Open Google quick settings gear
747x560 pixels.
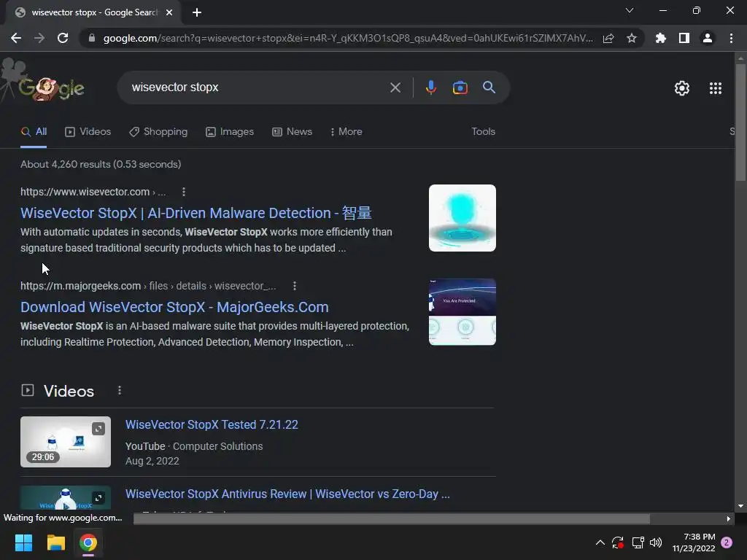click(x=682, y=88)
